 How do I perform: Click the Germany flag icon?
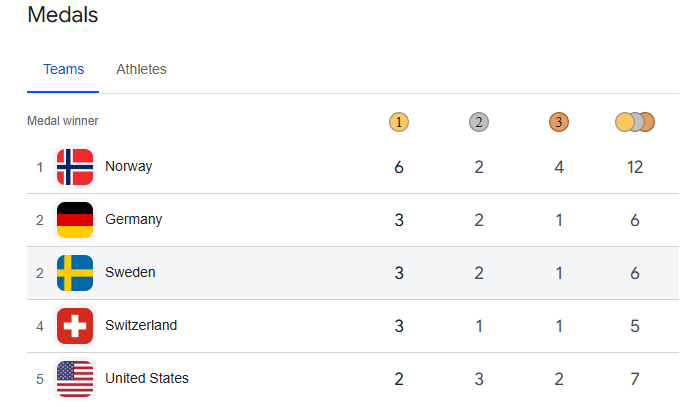[75, 220]
